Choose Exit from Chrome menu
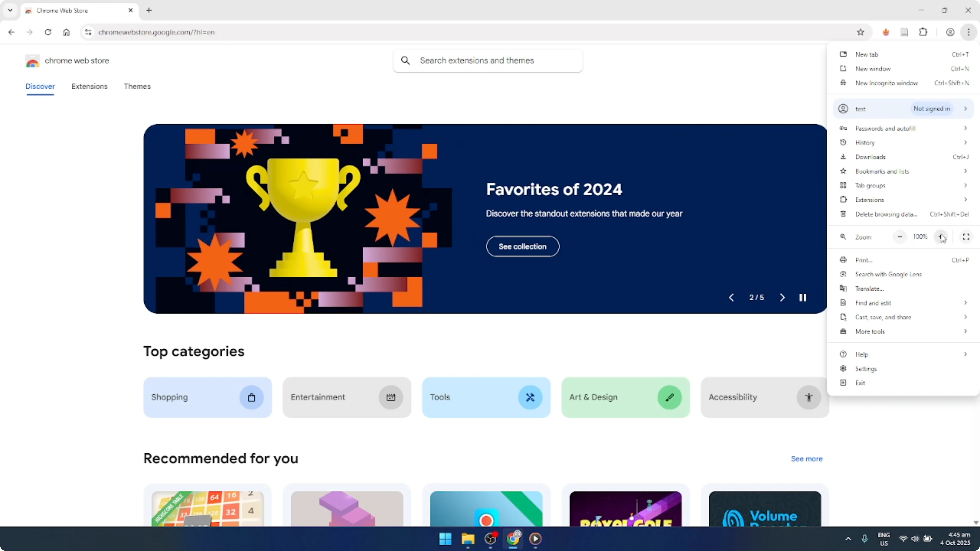980x551 pixels. pos(904,383)
